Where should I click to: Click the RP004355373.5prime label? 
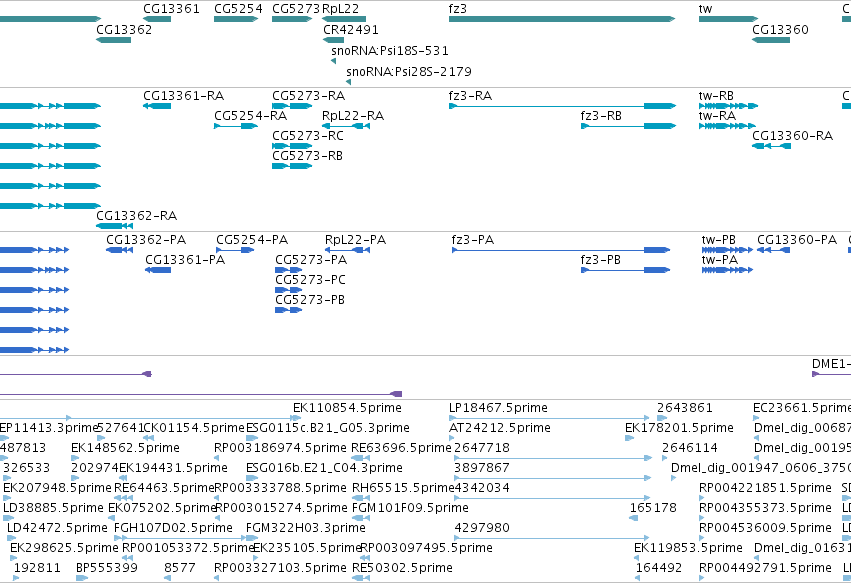pyautogui.click(x=765, y=508)
